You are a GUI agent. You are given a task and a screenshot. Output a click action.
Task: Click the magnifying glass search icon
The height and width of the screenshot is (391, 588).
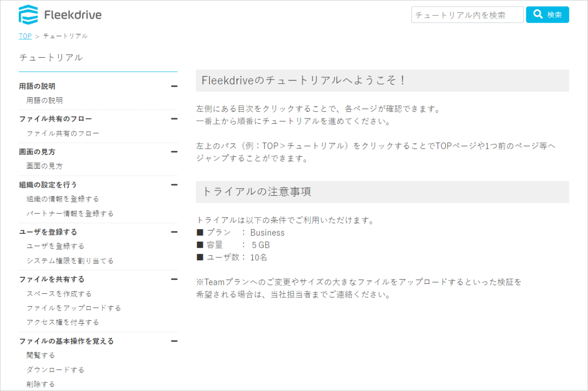click(x=538, y=14)
